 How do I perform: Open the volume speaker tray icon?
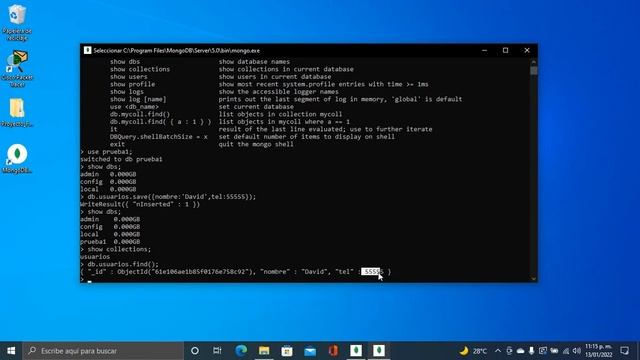coord(577,351)
